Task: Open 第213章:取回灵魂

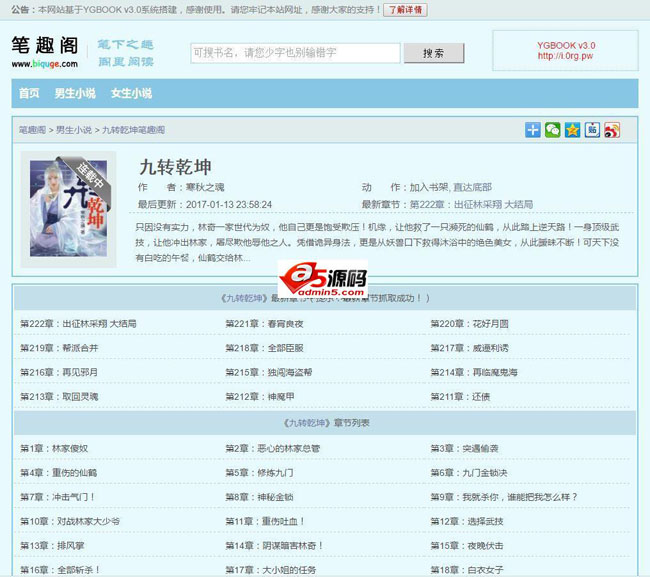Action: tap(59, 397)
